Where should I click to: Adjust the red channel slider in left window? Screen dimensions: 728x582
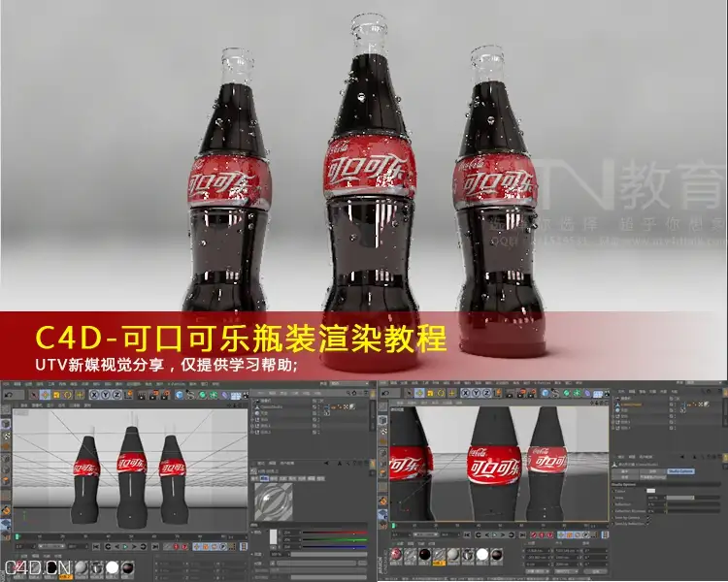pos(334,533)
